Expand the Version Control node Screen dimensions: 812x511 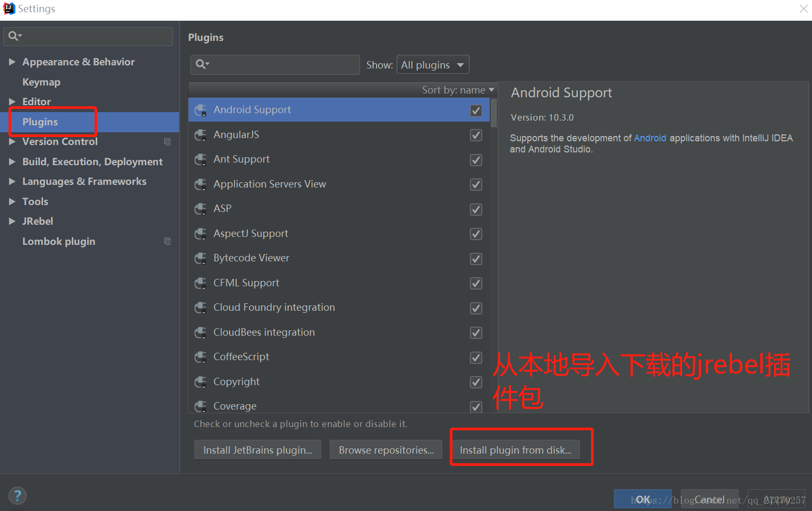click(12, 142)
